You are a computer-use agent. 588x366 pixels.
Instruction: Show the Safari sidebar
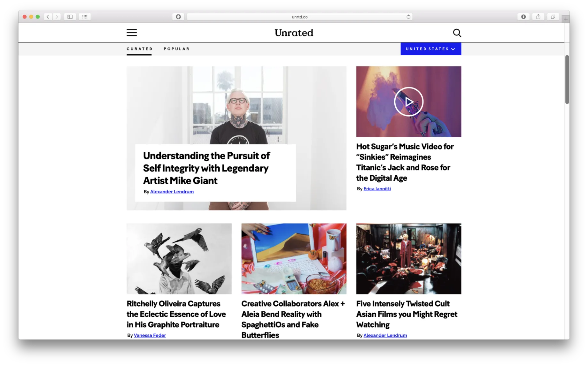70,17
